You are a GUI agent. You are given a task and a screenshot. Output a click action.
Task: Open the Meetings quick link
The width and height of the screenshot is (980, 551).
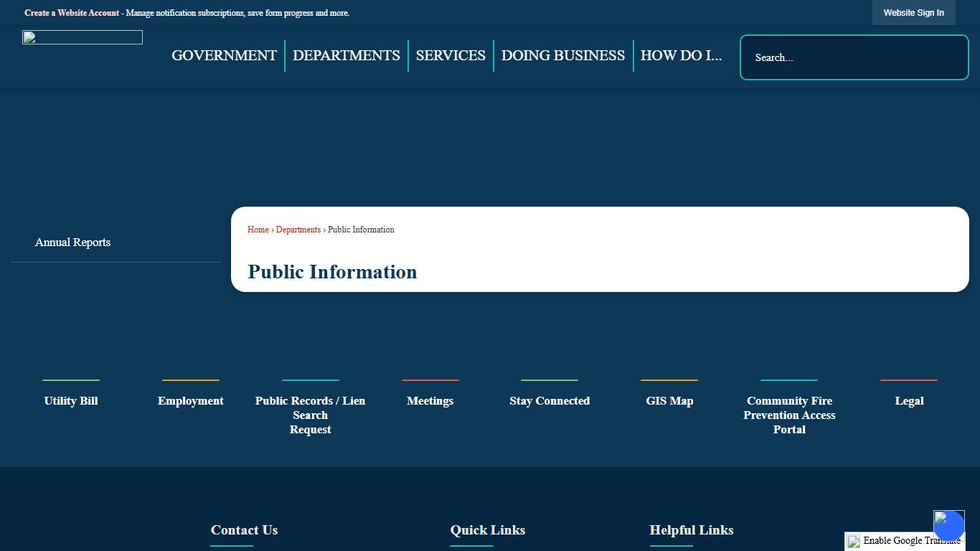430,400
